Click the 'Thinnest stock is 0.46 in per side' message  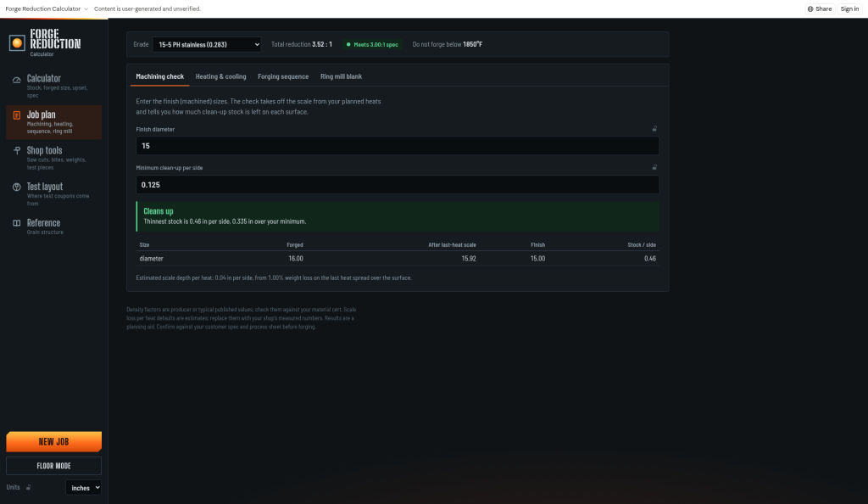coord(225,221)
